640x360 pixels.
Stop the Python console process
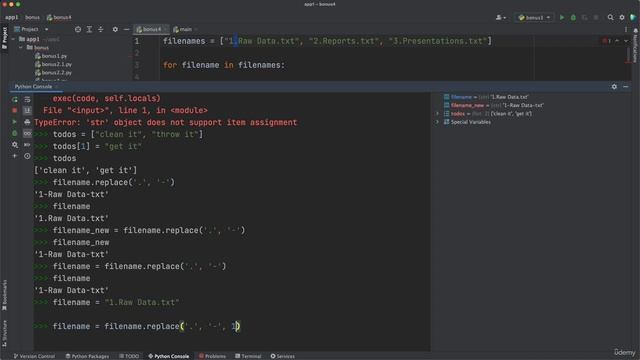click(x=15, y=111)
